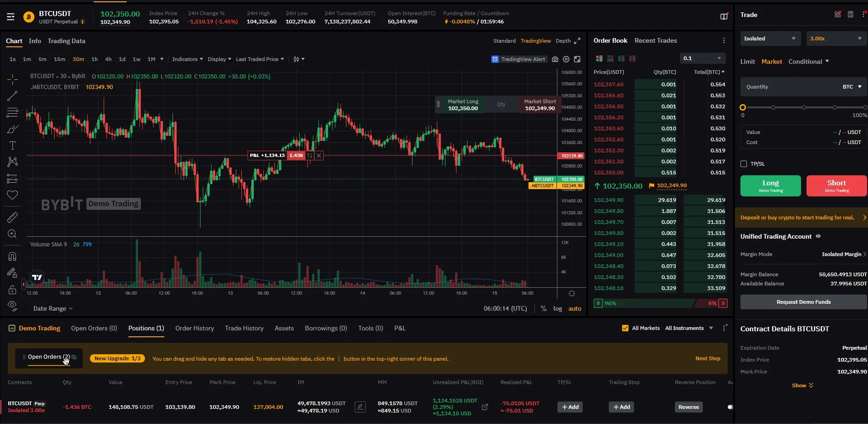The image size is (868, 424).
Task: Open the chart patterns tool
Action: tap(12, 162)
